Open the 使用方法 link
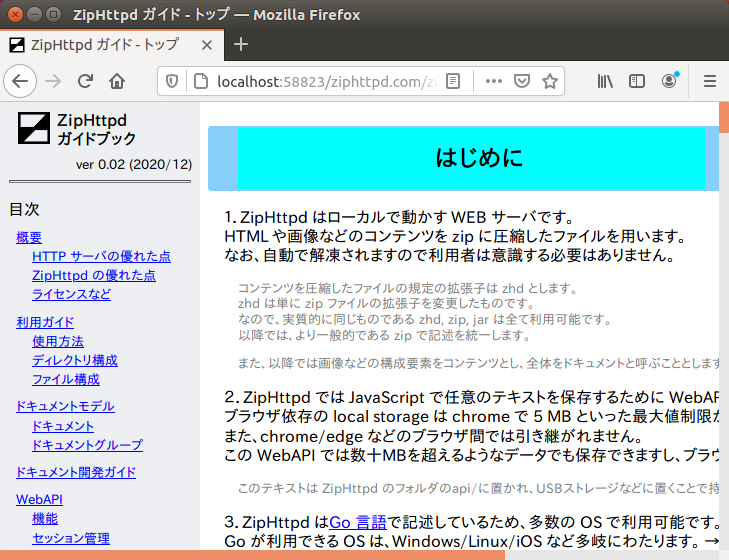Viewport: 729px width, 560px height. coord(58,341)
